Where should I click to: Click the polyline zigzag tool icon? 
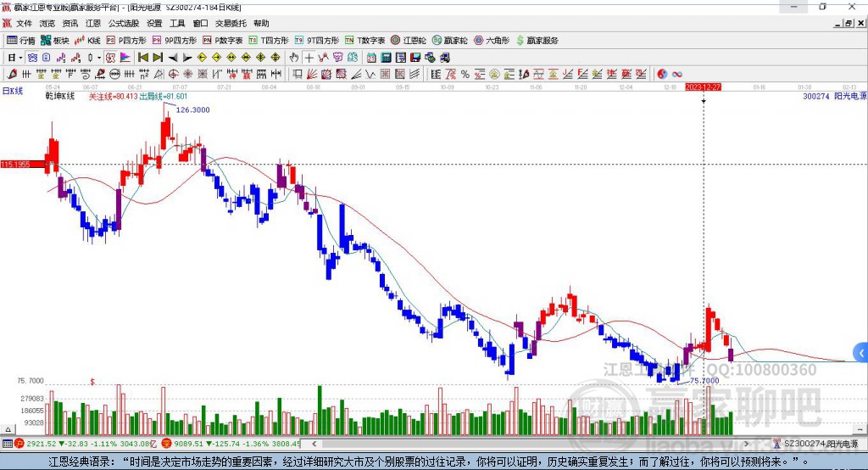click(x=324, y=58)
